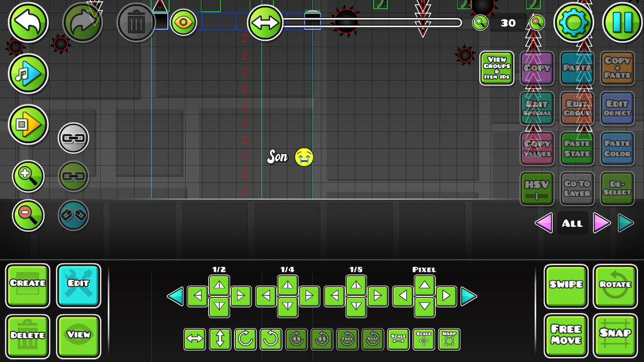Toggle Snap mode
Viewport: 644px width, 362px height.
pos(616,336)
